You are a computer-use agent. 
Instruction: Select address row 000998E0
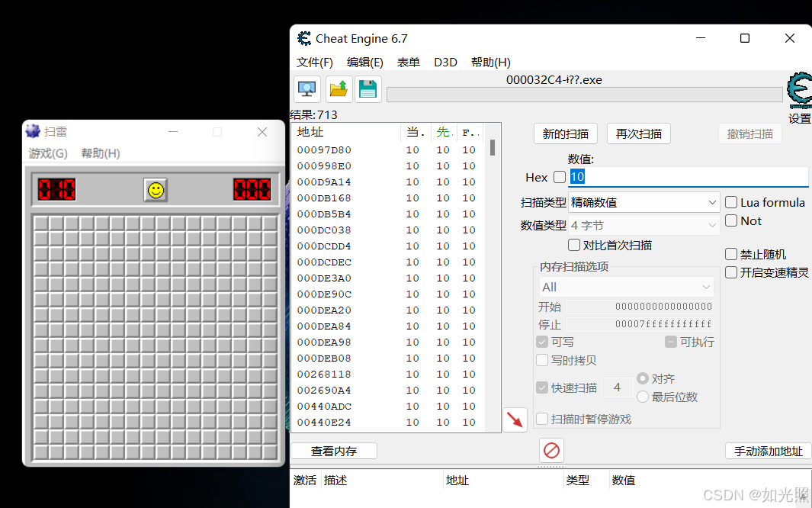click(x=390, y=166)
